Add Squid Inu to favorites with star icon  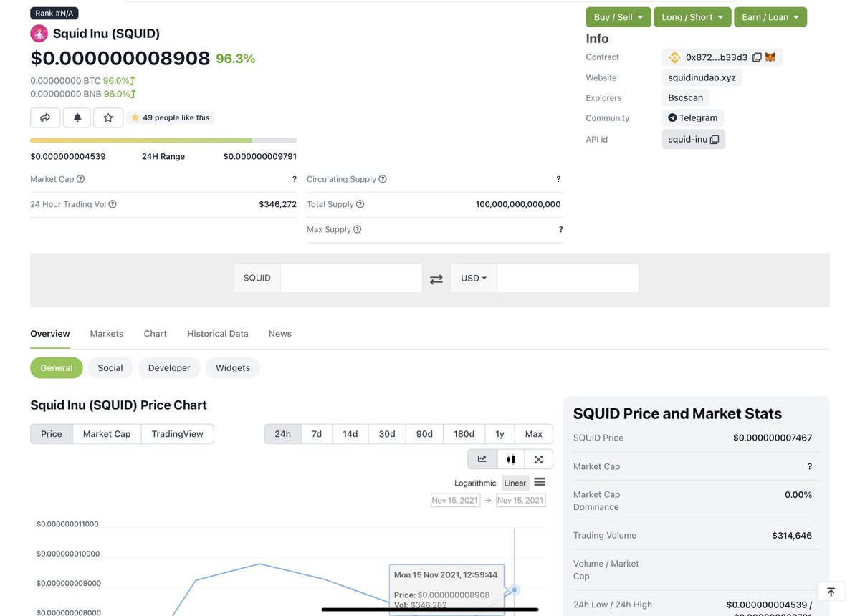108,117
